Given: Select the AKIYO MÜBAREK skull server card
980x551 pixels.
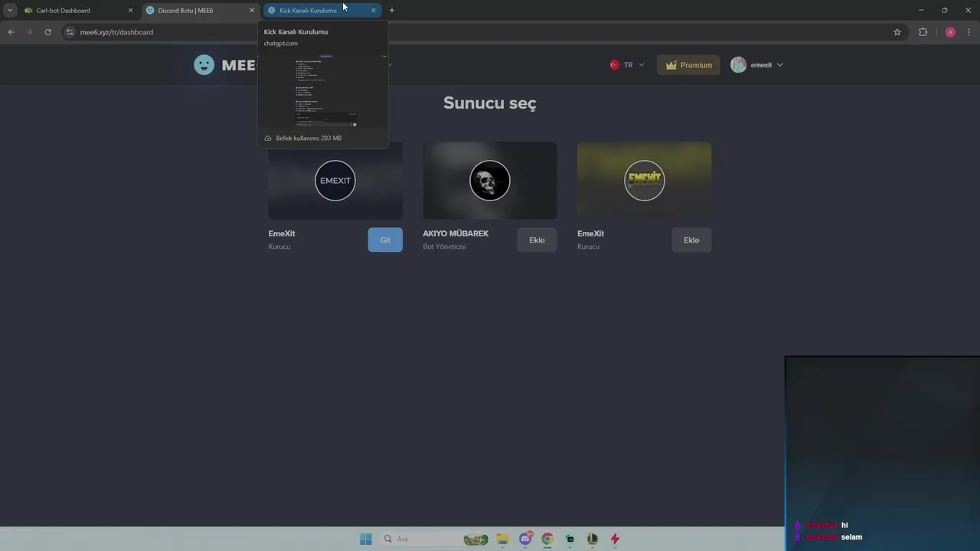Looking at the screenshot, I should point(490,181).
